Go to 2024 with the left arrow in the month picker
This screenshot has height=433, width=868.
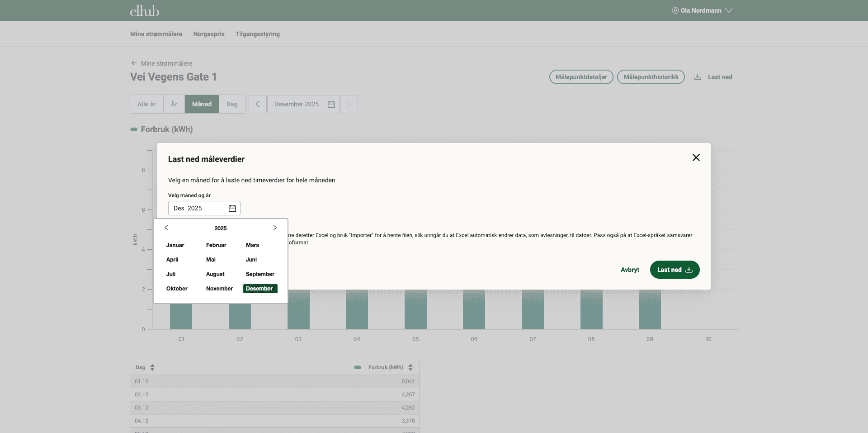pyautogui.click(x=166, y=228)
